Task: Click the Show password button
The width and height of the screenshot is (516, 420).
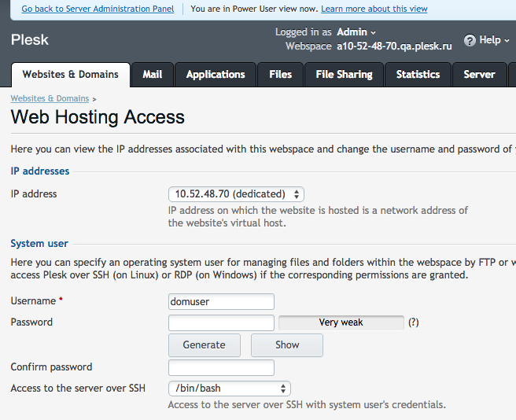Action: 287,345
